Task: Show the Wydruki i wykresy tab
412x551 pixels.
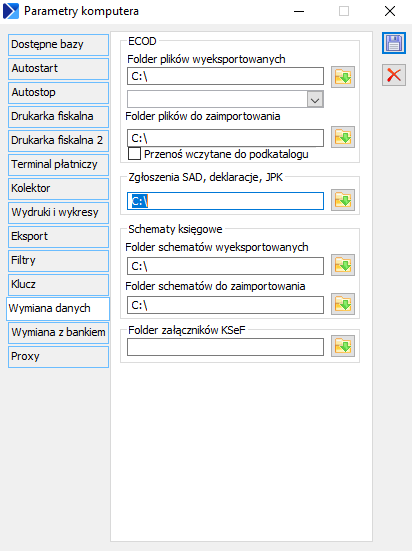Action: click(x=58, y=213)
